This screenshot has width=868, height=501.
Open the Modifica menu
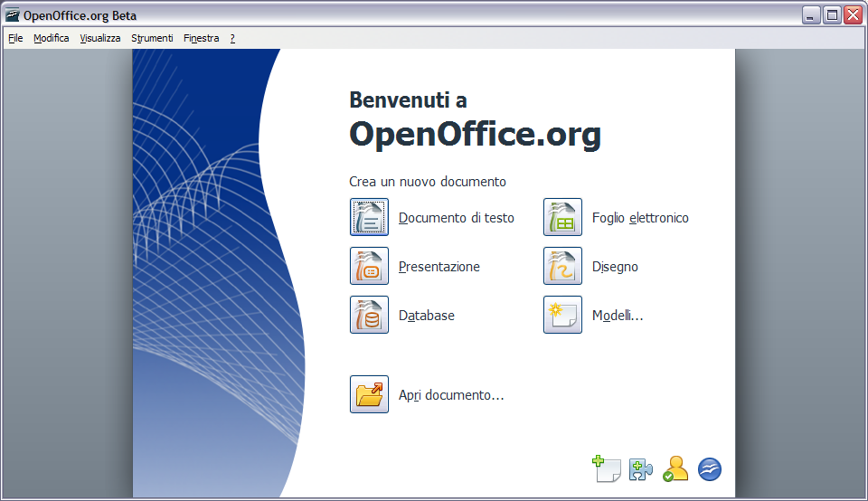tap(51, 38)
